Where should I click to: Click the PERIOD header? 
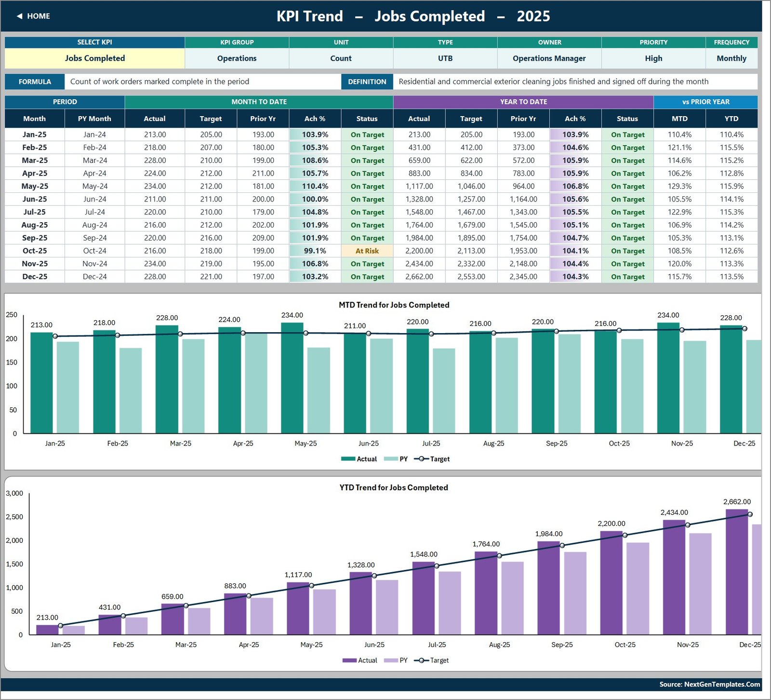[65, 102]
